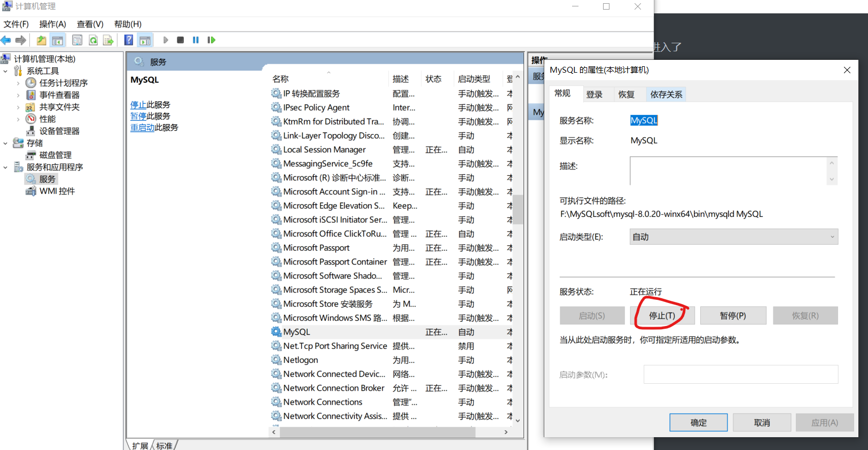Click the 确定 button
The image size is (868, 450).
[699, 423]
